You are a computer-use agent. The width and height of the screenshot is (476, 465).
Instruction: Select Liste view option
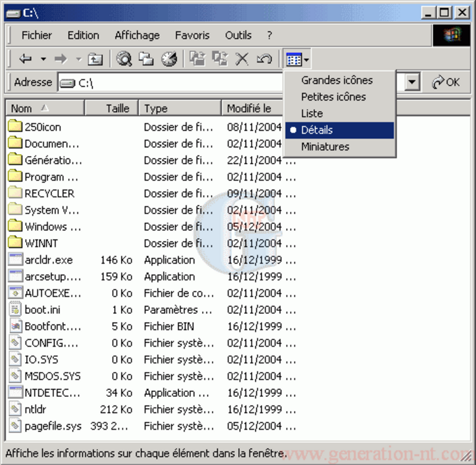point(340,113)
